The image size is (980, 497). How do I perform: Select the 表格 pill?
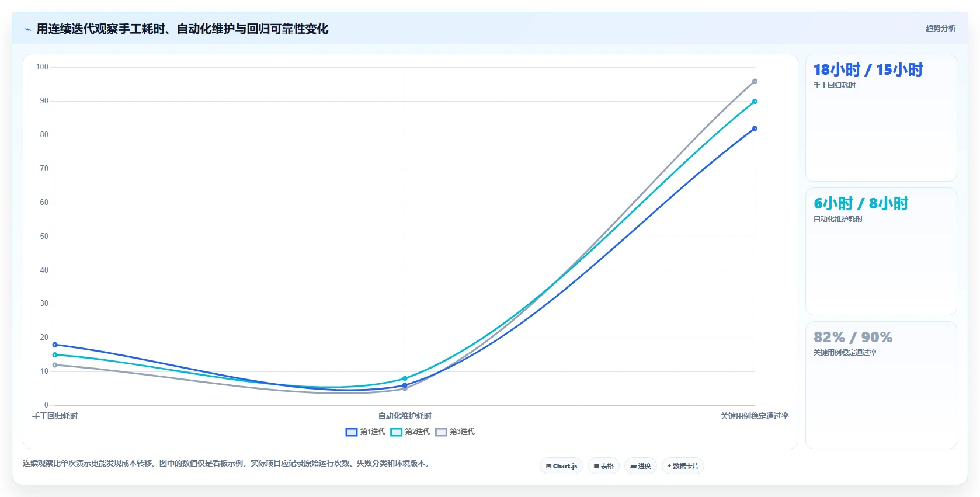tap(604, 466)
